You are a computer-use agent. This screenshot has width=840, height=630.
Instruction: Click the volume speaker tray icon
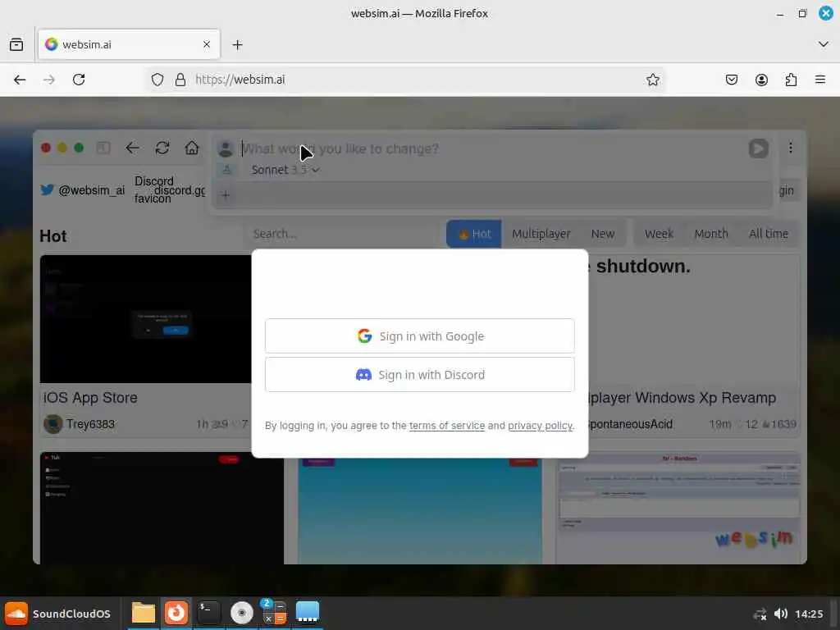tap(781, 614)
